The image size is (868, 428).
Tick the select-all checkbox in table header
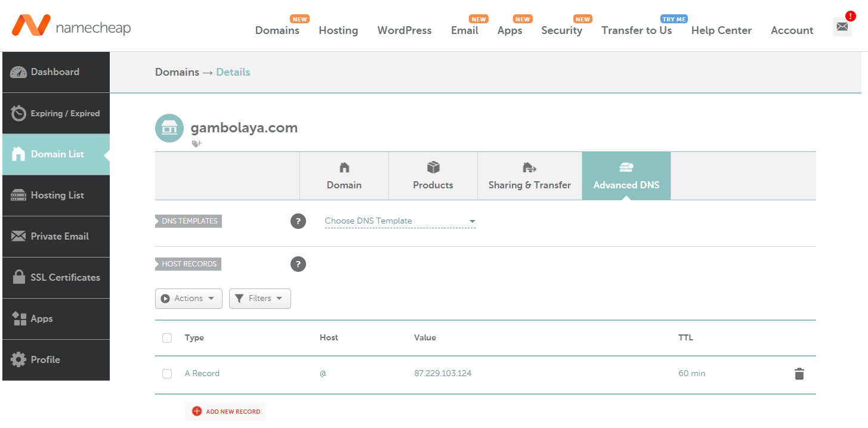click(167, 338)
